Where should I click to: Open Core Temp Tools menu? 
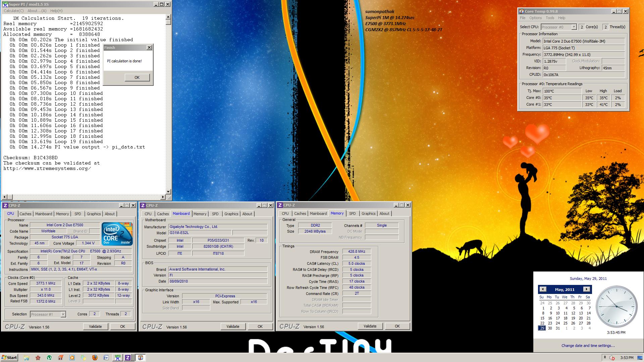click(550, 18)
